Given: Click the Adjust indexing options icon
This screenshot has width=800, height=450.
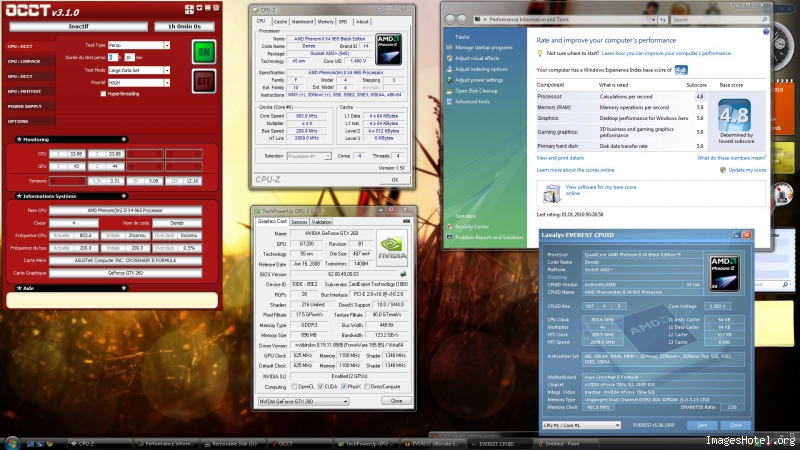Looking at the screenshot, I should [x=449, y=69].
